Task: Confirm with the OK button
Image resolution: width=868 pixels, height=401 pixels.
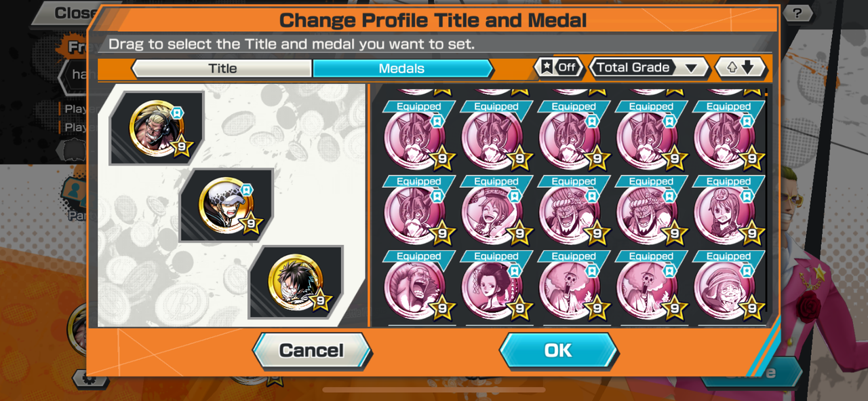Action: tap(558, 351)
